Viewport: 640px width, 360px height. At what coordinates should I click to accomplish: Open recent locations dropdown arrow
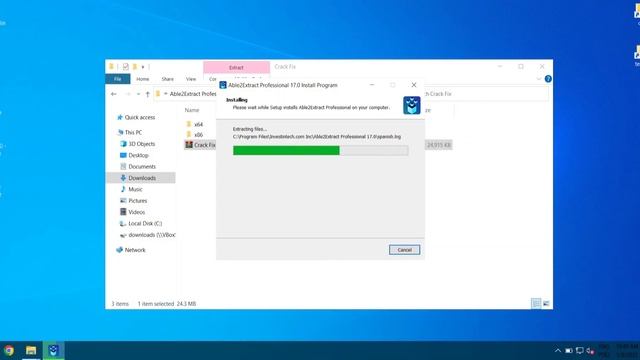pos(138,94)
